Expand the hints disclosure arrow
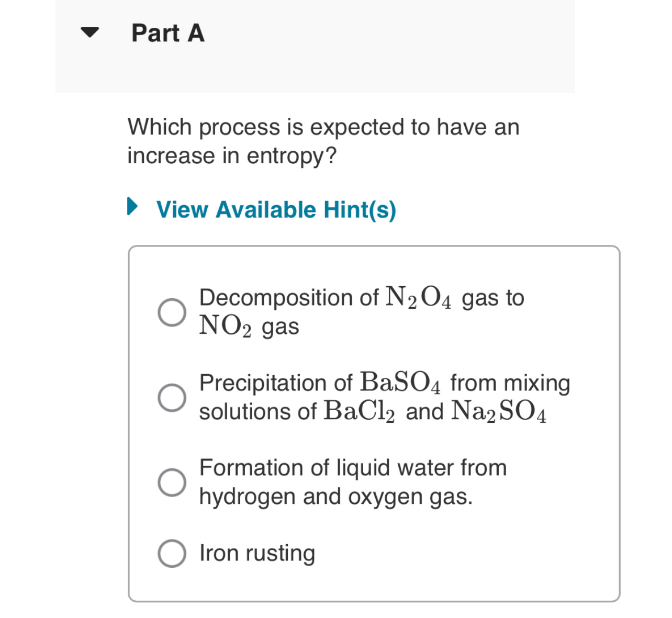 tap(133, 206)
